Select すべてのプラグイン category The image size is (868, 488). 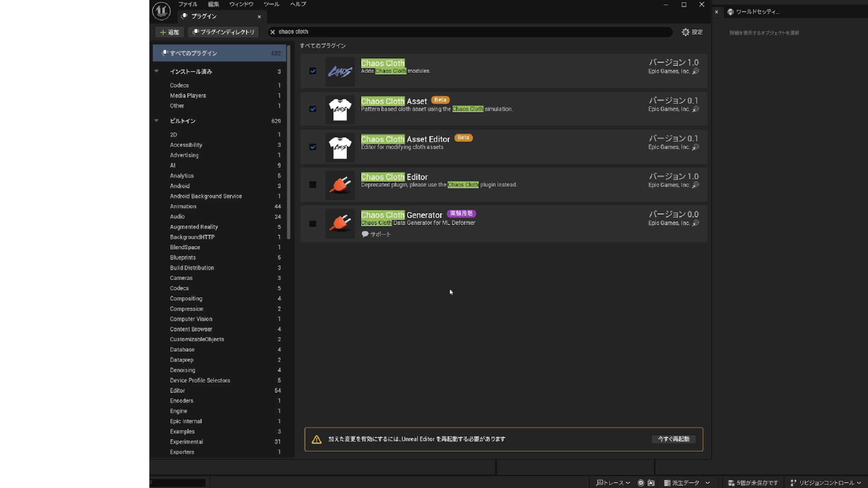pos(219,53)
